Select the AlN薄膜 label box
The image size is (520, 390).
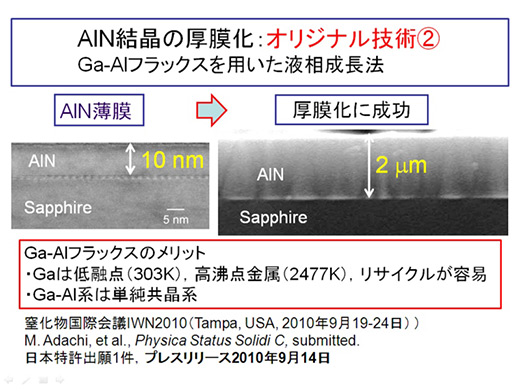pyautogui.click(x=99, y=110)
